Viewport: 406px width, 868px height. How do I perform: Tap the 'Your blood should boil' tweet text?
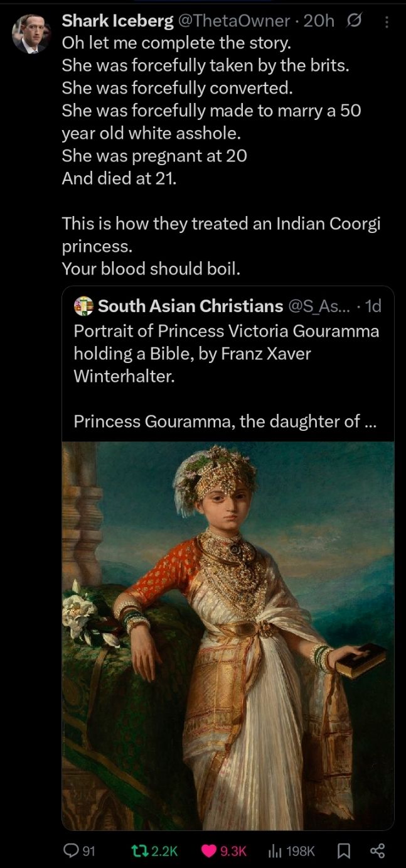pos(151,269)
